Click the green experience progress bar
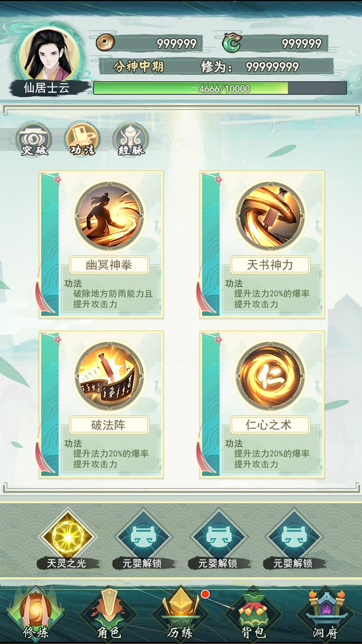 point(220,89)
